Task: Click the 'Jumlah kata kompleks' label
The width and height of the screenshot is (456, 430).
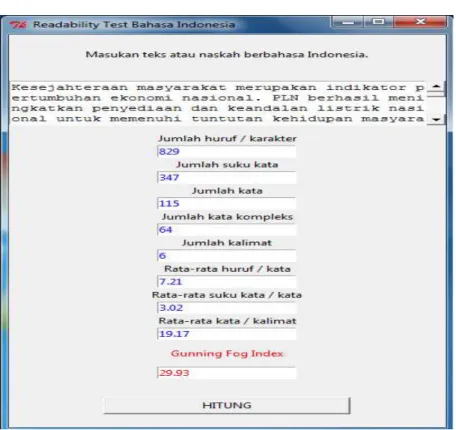Action: pos(227,217)
